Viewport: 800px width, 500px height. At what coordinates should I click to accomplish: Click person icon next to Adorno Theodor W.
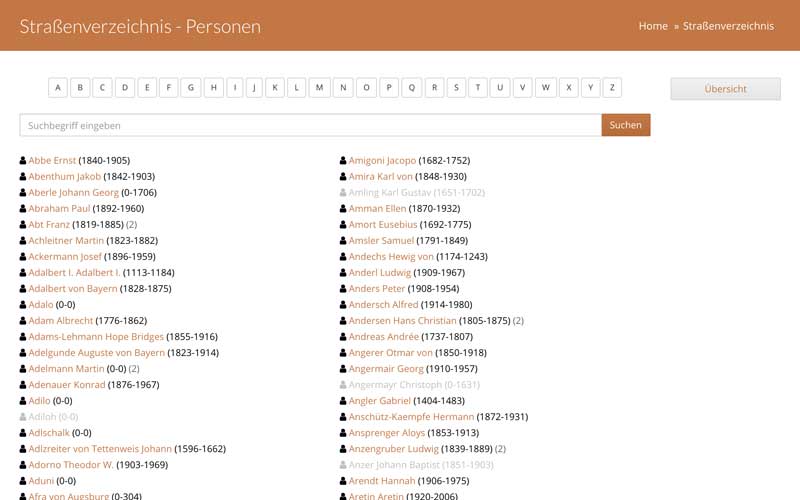point(23,465)
